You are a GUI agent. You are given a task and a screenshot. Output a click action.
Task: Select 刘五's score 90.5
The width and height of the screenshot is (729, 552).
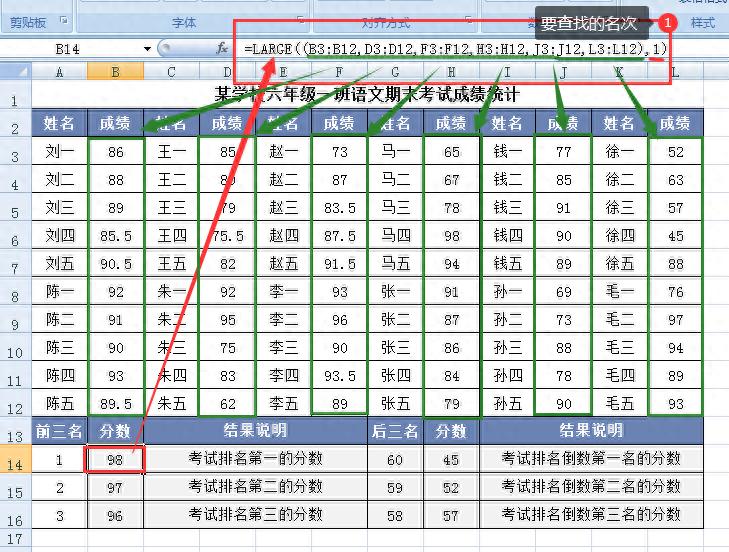pos(115,264)
